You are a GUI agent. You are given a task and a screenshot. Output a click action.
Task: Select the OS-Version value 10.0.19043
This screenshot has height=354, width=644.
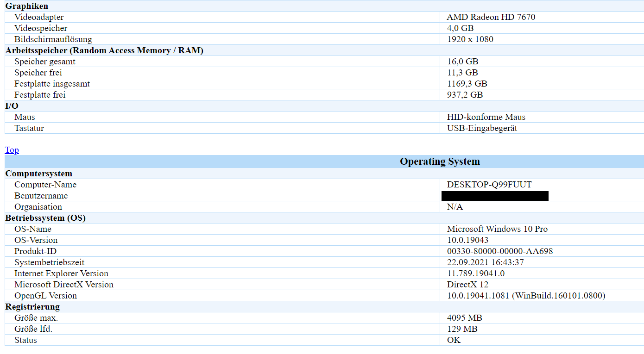[x=467, y=240]
